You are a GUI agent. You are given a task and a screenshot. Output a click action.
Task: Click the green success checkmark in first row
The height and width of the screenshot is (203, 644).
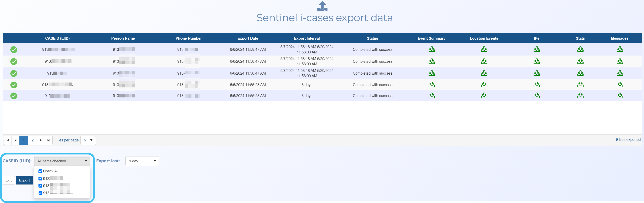click(14, 49)
